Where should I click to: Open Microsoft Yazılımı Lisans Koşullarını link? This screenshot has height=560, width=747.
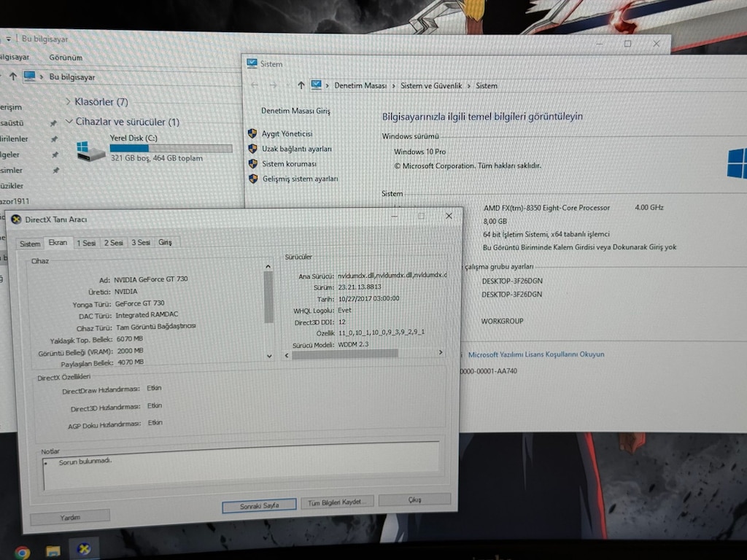[x=536, y=354]
